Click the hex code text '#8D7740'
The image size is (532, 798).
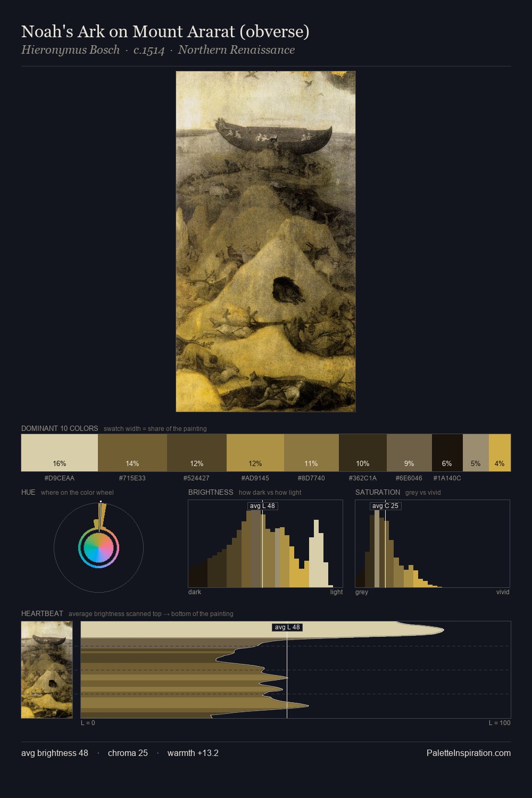pos(311,478)
